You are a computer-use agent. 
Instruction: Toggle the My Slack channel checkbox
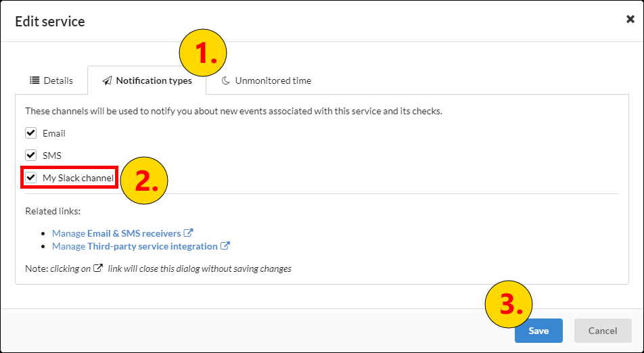click(31, 177)
